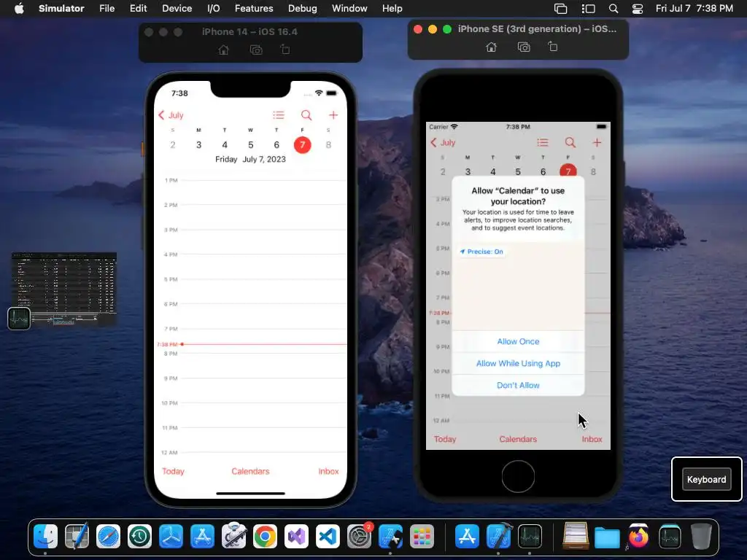
Task: Click Spotlight search icon in menu bar
Action: [x=614, y=9]
